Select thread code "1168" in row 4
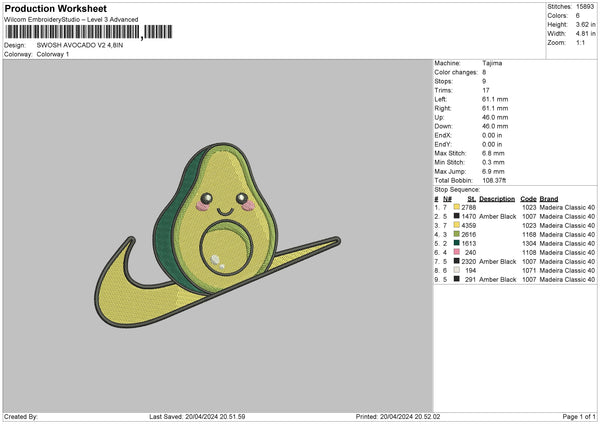Viewport: 600px width, 424px height. (x=529, y=235)
